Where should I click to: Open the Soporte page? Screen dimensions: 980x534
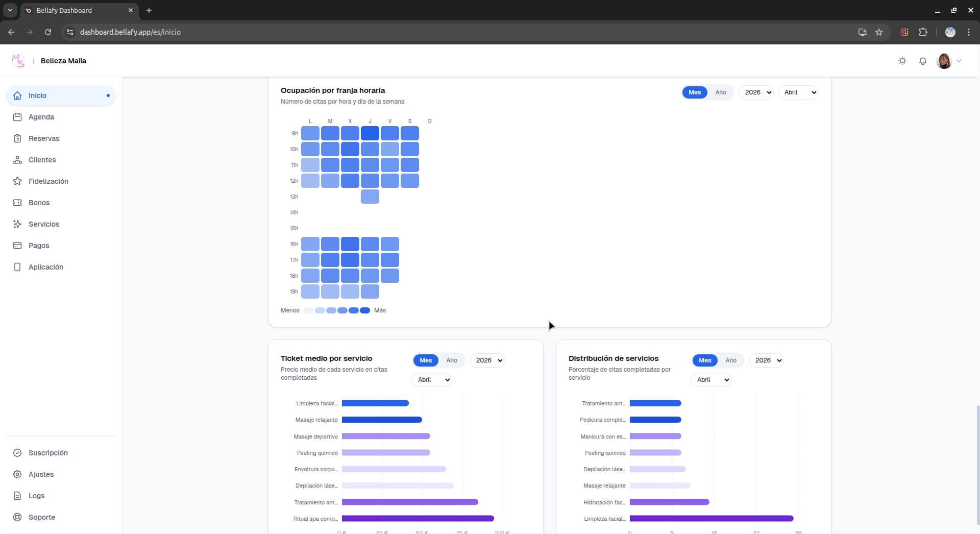pyautogui.click(x=41, y=517)
